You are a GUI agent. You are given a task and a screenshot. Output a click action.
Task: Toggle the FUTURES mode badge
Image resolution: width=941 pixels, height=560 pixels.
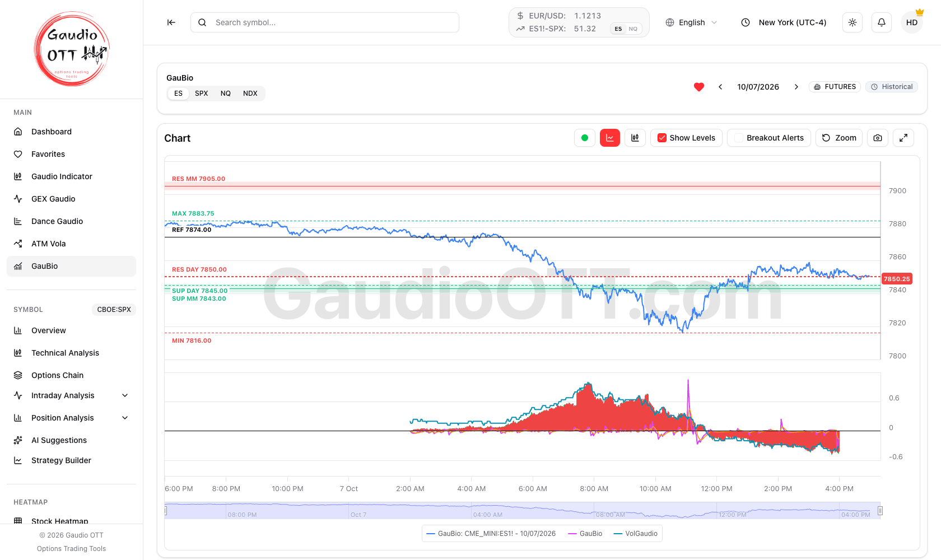[835, 87]
